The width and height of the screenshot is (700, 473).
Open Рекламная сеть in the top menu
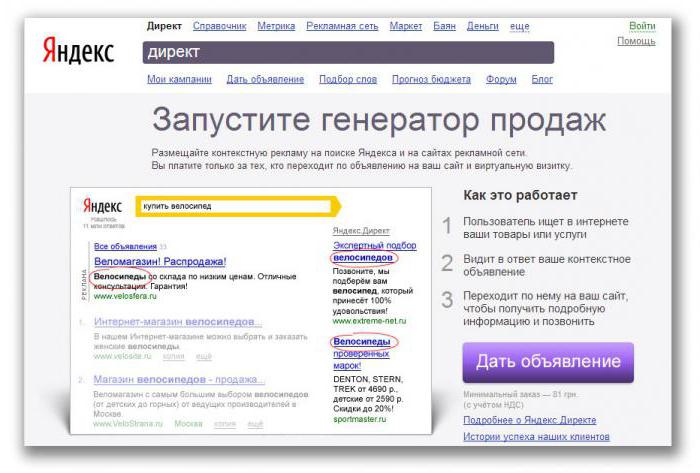coord(342,26)
